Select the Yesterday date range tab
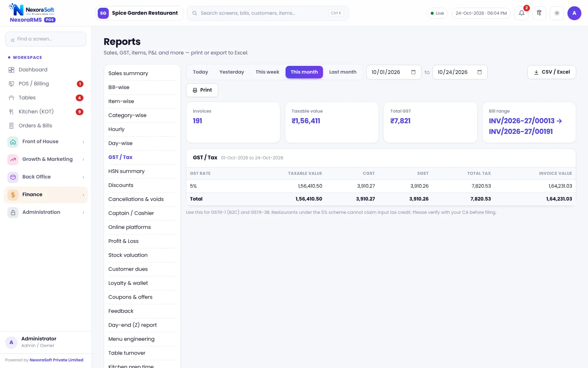 232,72
